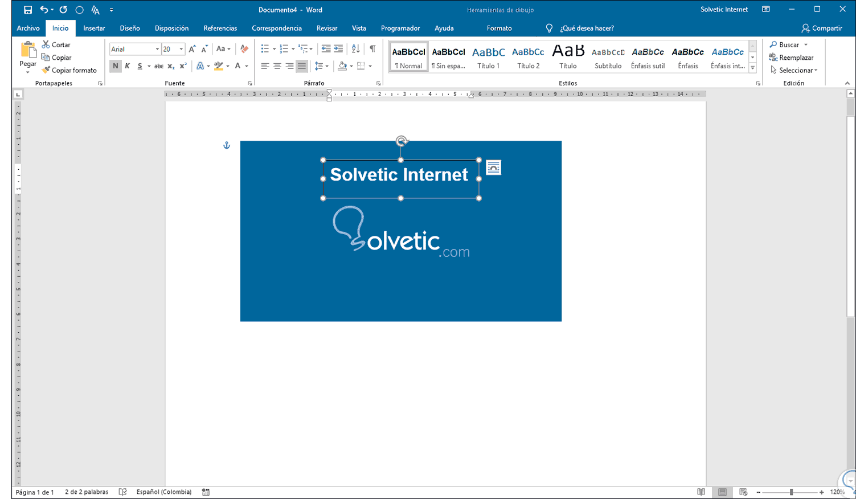Open Ribbon Display Options
This screenshot has width=868, height=499.
(x=766, y=9)
